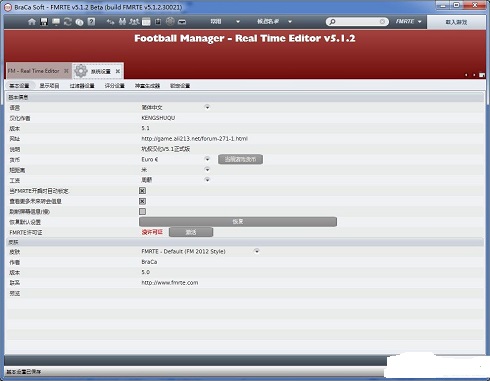Screen dimensions: 490x381
Task: Select the 过滤器设置 settings sub-tab
Action: [x=82, y=86]
